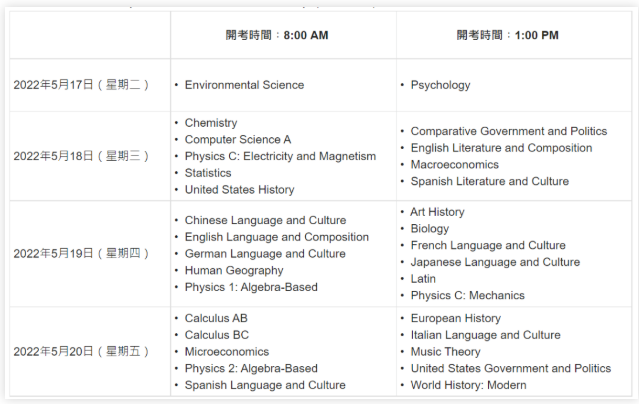Click the 1:00 PM start time header
Screen dimensions: 639x404
(507, 35)
